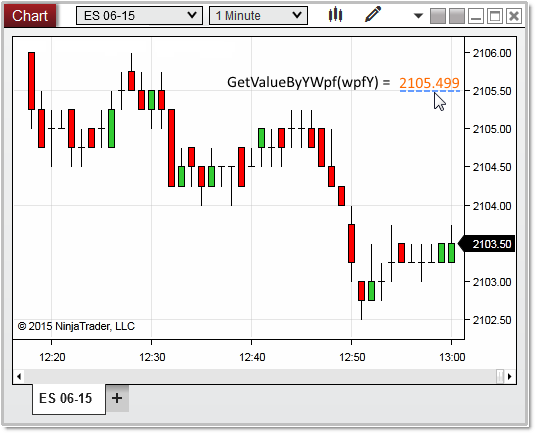Close the chart window
This screenshot has height=433, width=535.
tap(514, 16)
